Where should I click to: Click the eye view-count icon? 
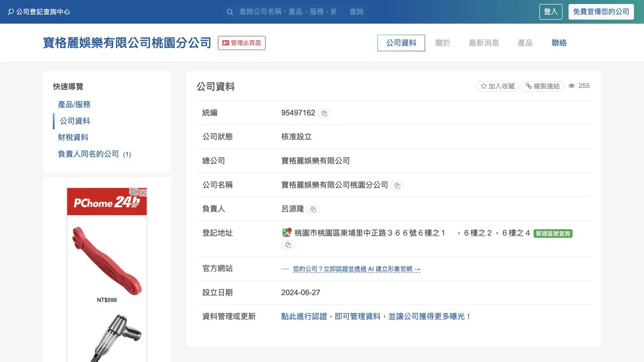click(x=572, y=86)
